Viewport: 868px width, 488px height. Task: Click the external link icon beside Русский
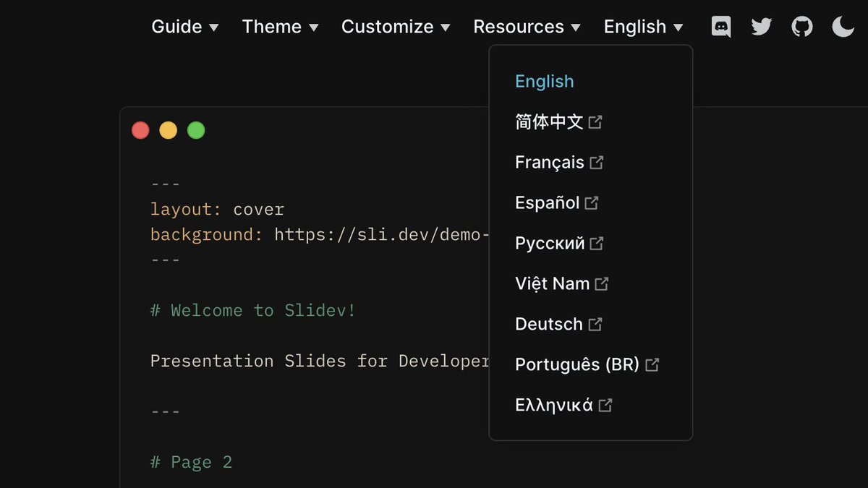click(x=596, y=244)
